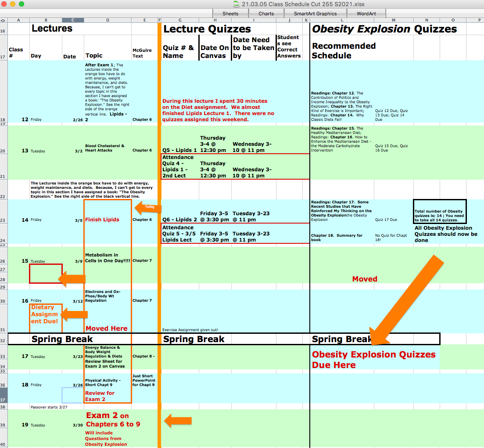Click the "Finish Lipids" topic cell
Image resolution: width=484 pixels, height=448 pixels.
102,220
